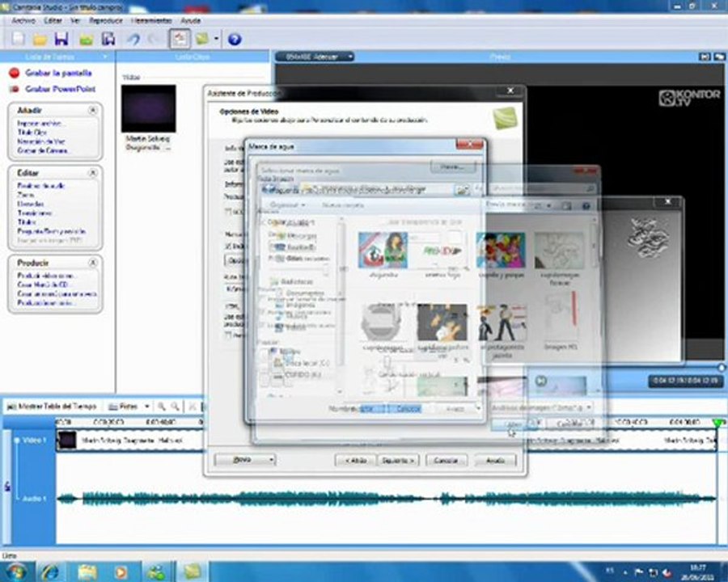Click the save project as icon
The image size is (728, 582).
coord(108,39)
